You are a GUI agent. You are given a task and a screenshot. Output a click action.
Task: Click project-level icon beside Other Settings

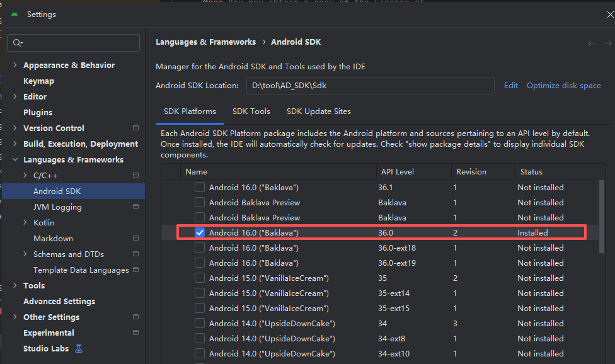pos(135,317)
